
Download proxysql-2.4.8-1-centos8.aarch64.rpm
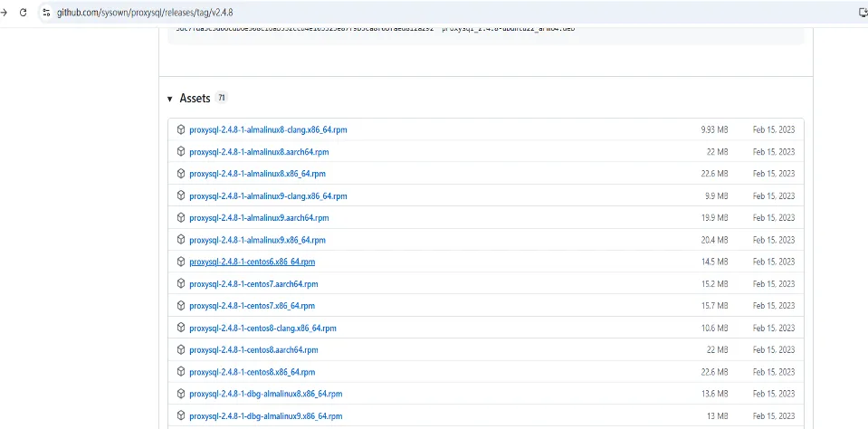click(x=253, y=350)
